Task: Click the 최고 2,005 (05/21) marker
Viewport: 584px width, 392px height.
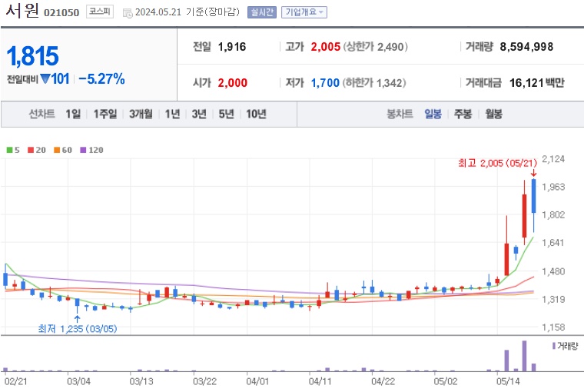Action: point(498,163)
